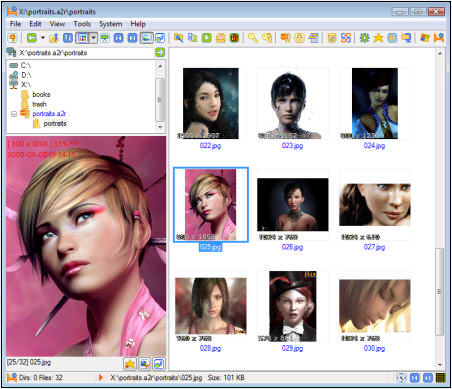Click the green play slideshow icon
Image resolution: width=452 pixels, height=389 pixels.
pyautogui.click(x=207, y=38)
